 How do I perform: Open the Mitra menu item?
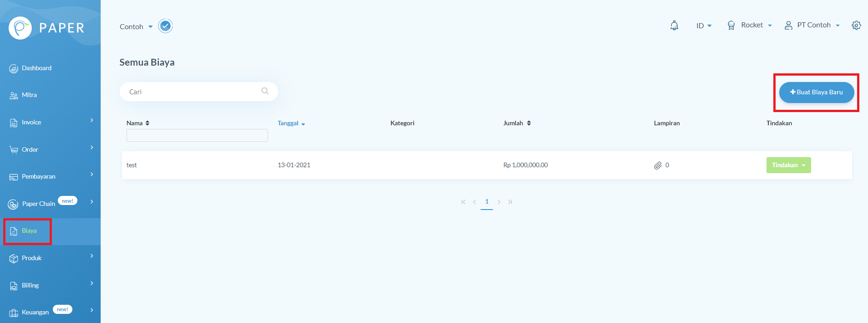[x=29, y=95]
